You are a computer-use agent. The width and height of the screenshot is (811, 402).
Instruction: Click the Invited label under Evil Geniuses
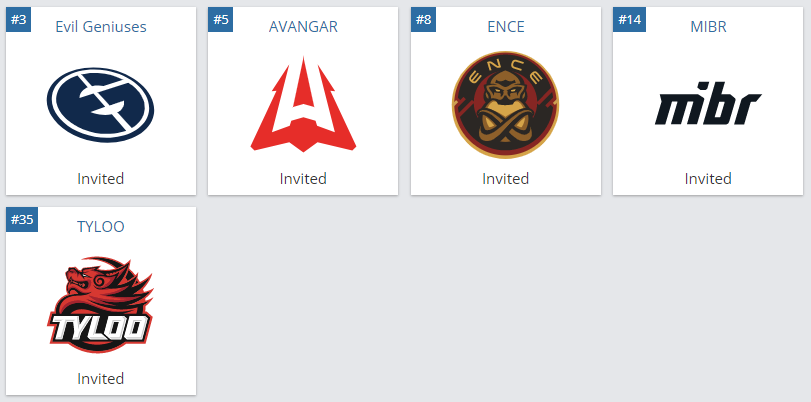pyautogui.click(x=101, y=178)
